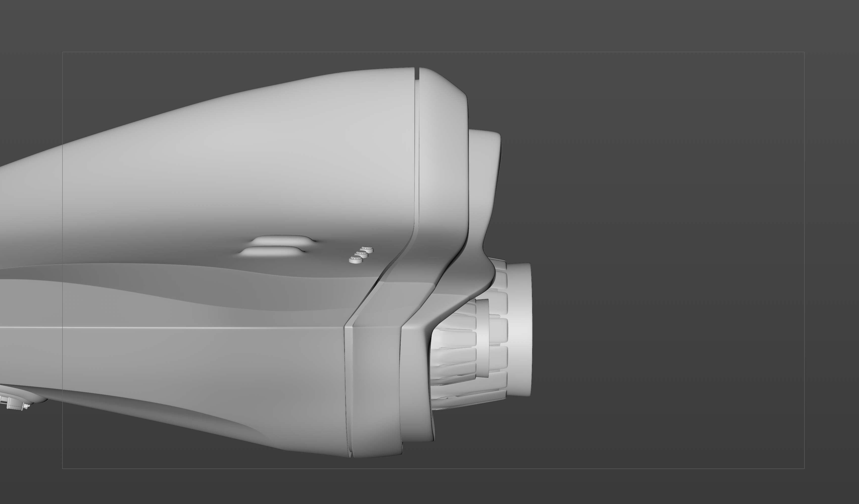Select the bottommost small round rivet
The width and height of the screenshot is (859, 504).
356,260
